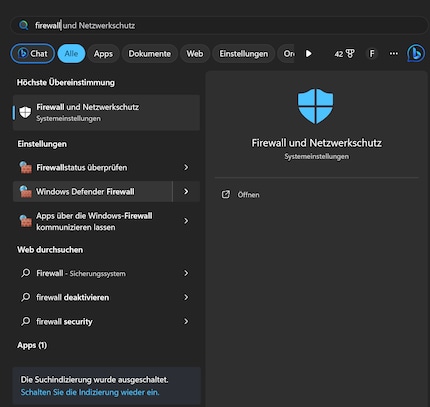This screenshot has height=407, width=430.
Task: Select the Chat filter tab
Action: pyautogui.click(x=33, y=53)
